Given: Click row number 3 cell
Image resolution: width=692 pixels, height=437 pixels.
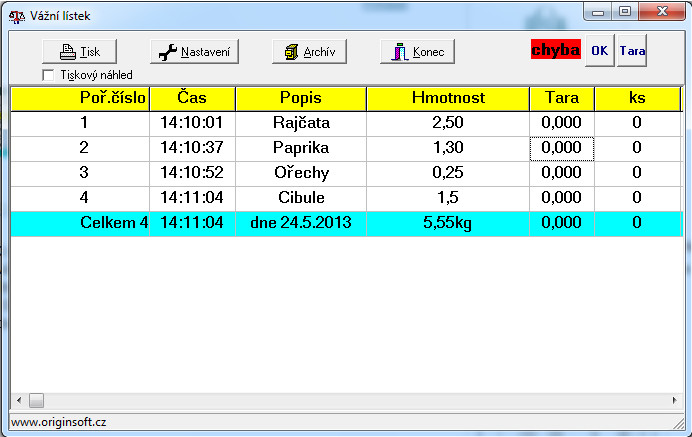Looking at the screenshot, I should [x=80, y=173].
